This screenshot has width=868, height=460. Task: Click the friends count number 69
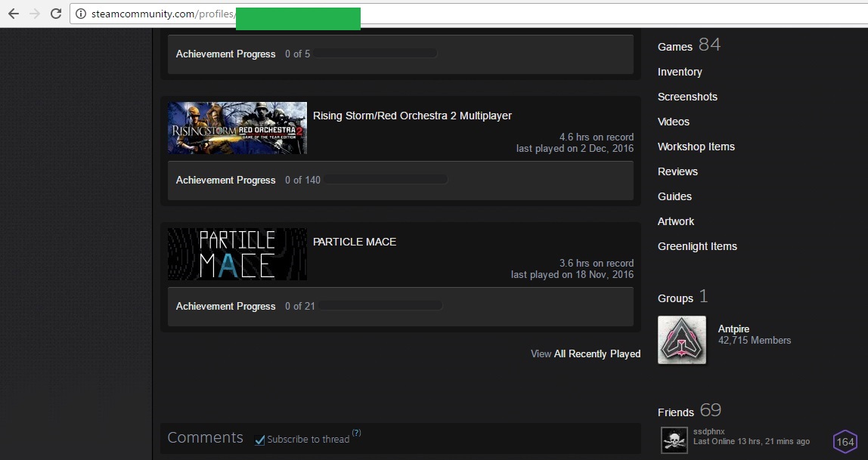tap(710, 409)
